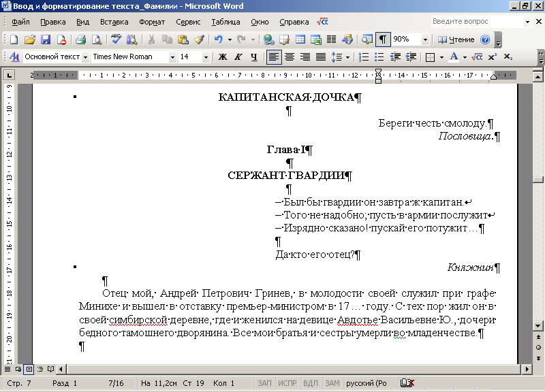Copy the selection using copy icon
The height and width of the screenshot is (392, 545).
167,39
